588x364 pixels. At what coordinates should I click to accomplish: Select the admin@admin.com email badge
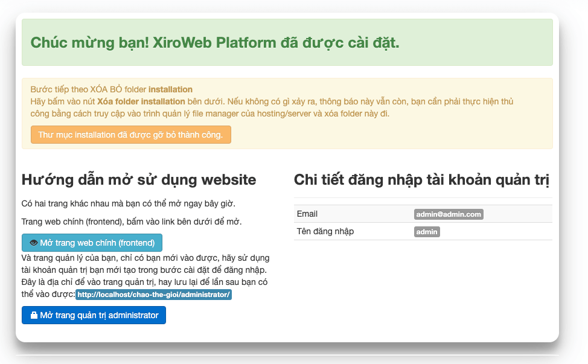click(x=449, y=214)
